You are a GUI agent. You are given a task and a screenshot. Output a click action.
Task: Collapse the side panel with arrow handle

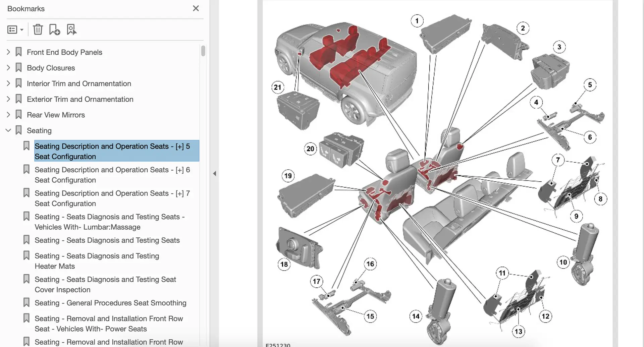point(214,174)
